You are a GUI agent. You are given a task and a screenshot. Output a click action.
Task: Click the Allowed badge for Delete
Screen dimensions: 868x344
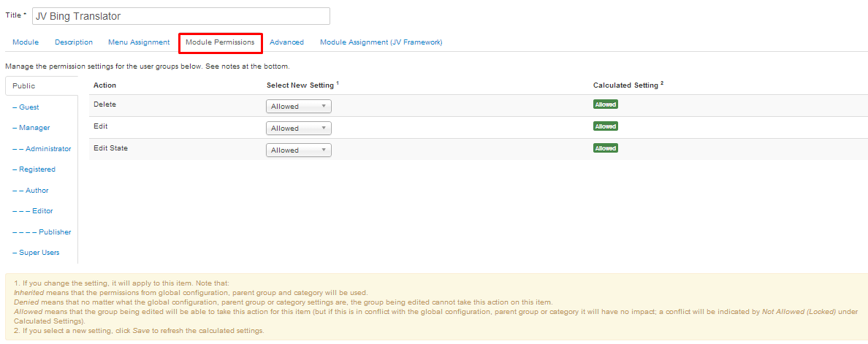(606, 104)
